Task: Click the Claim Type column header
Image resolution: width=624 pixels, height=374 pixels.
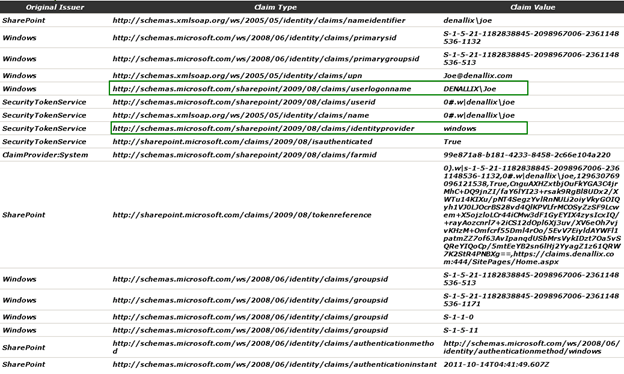Action: pyautogui.click(x=275, y=7)
